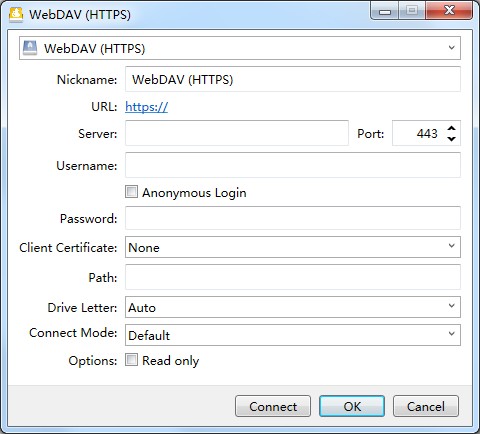
Task: Open the https:// URL link
Action: click(x=146, y=107)
